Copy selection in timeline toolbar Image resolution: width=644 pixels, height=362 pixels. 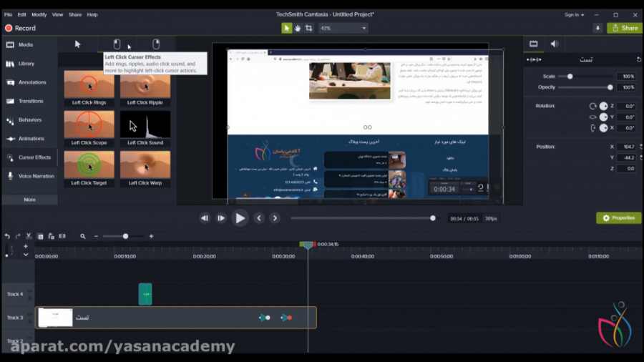[x=40, y=236]
